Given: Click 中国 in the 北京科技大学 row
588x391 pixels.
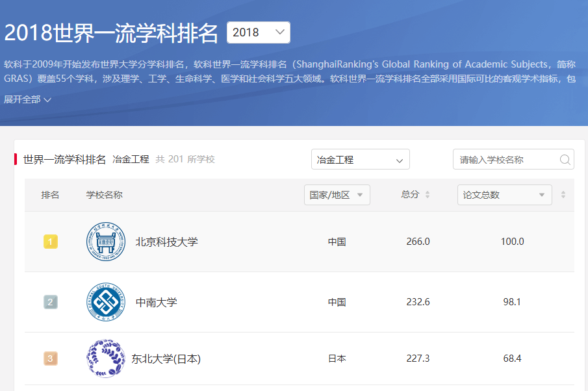Looking at the screenshot, I should [x=337, y=242].
